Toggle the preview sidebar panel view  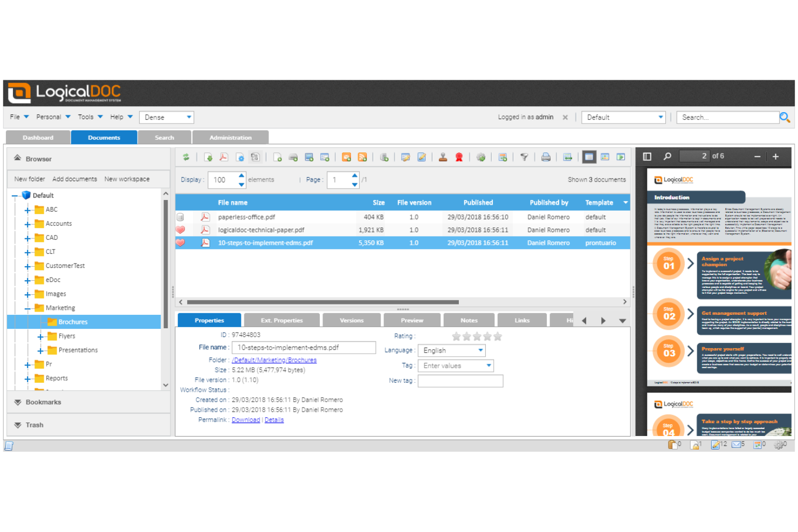pos(647,156)
